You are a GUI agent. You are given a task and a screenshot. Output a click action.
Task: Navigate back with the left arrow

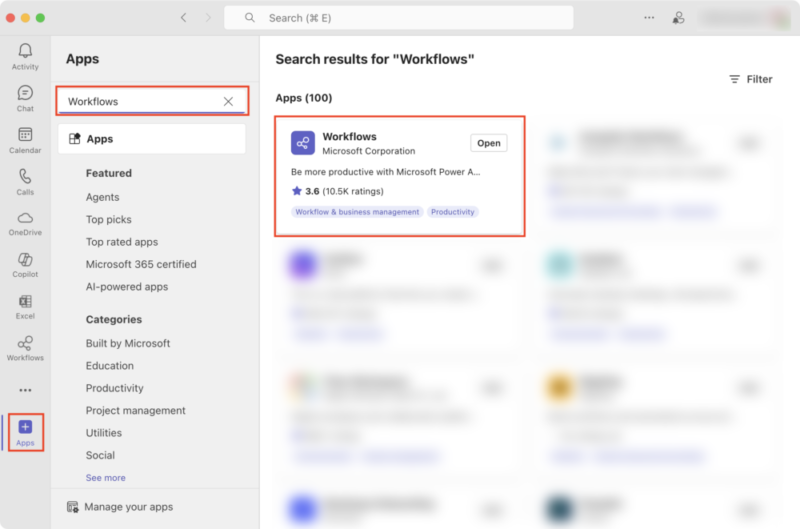point(184,18)
